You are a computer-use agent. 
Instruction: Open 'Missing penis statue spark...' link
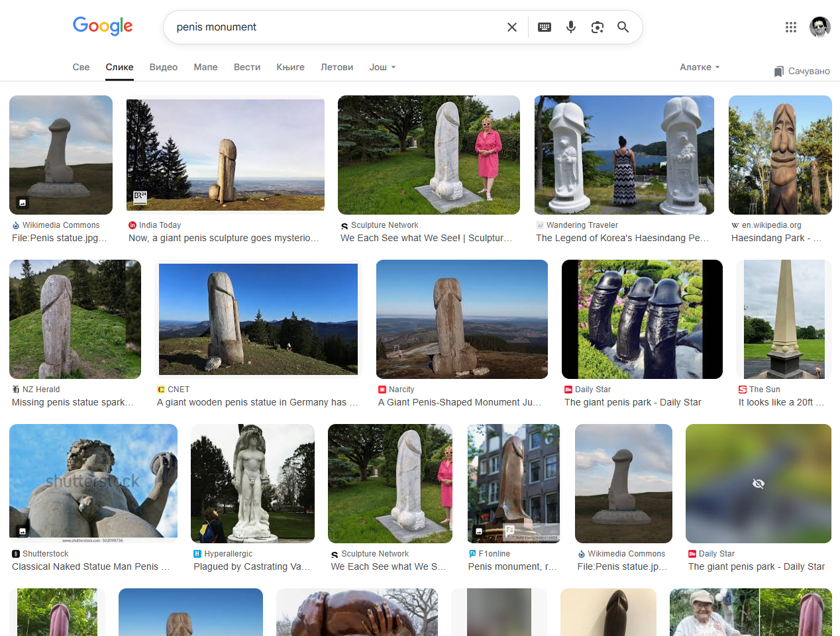tap(73, 402)
